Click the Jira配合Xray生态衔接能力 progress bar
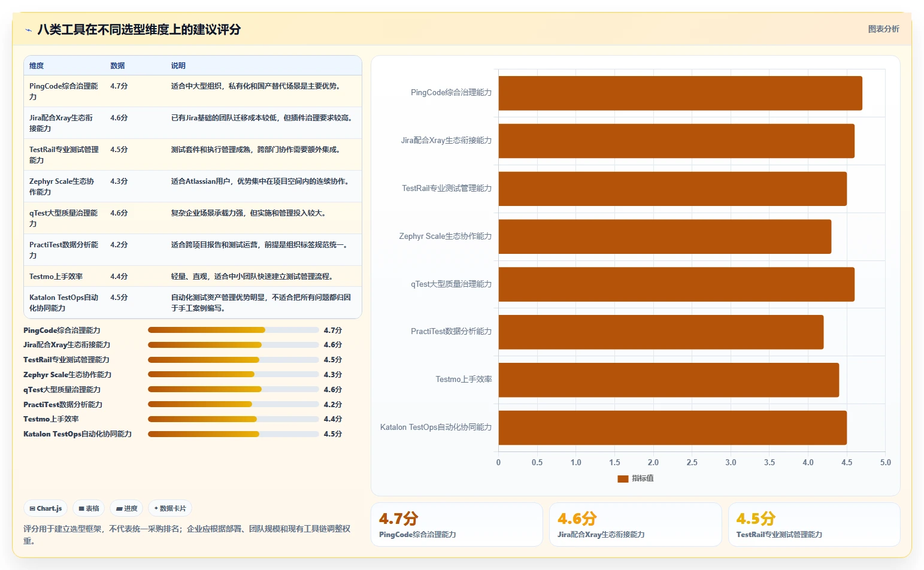 pyautogui.click(x=234, y=345)
